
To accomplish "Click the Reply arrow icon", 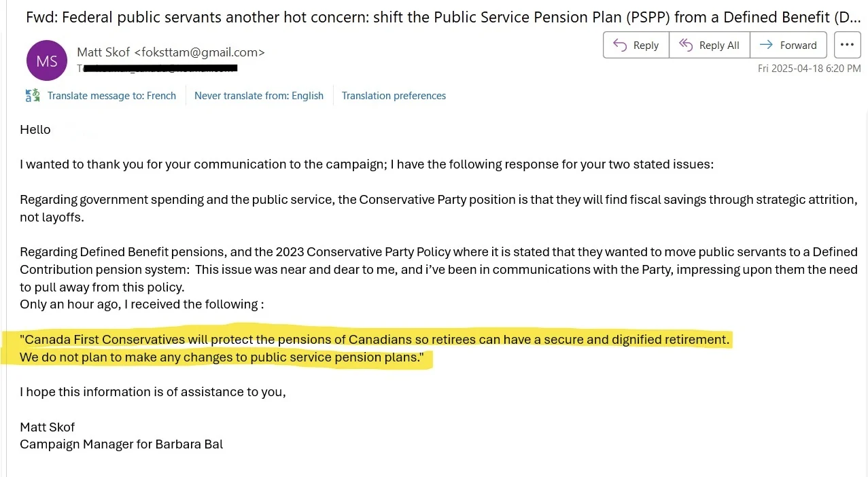I will [x=619, y=45].
